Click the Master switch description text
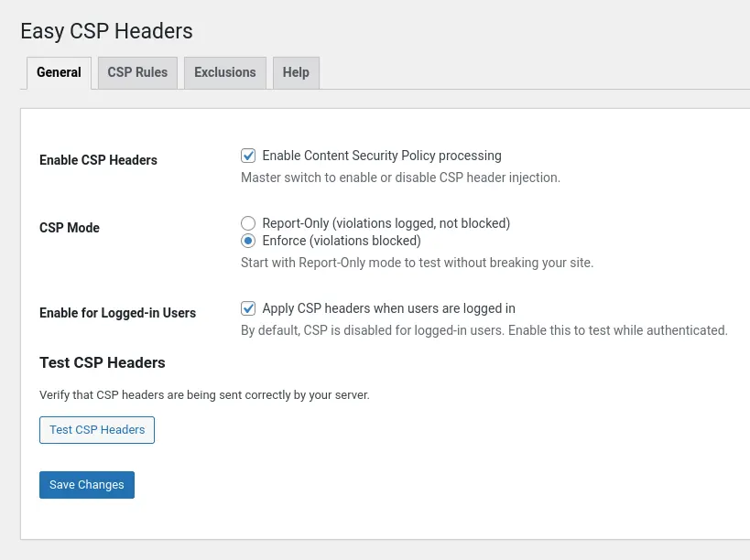Image resolution: width=750 pixels, height=560 pixels. [x=400, y=178]
